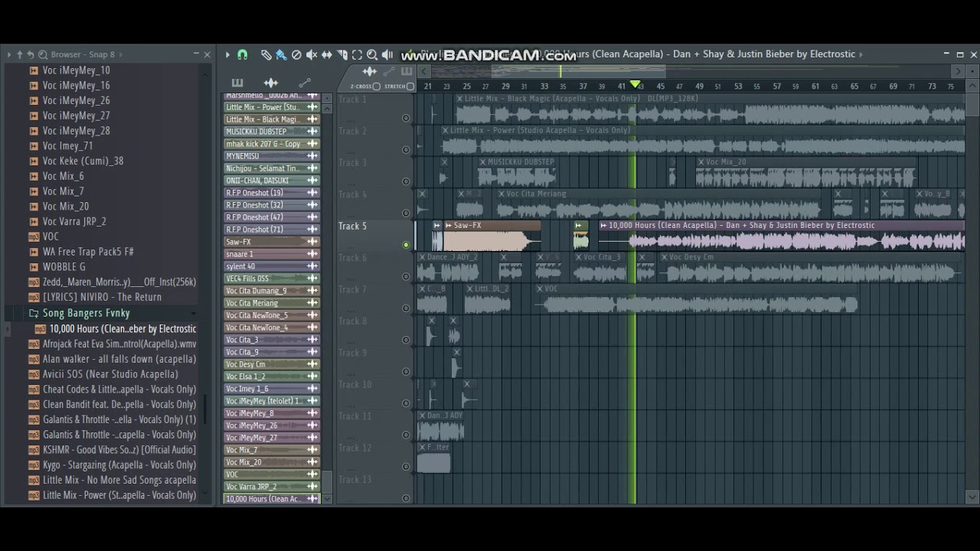Image resolution: width=980 pixels, height=551 pixels.
Task: Open the Browser options menu arrow
Action: [x=8, y=54]
